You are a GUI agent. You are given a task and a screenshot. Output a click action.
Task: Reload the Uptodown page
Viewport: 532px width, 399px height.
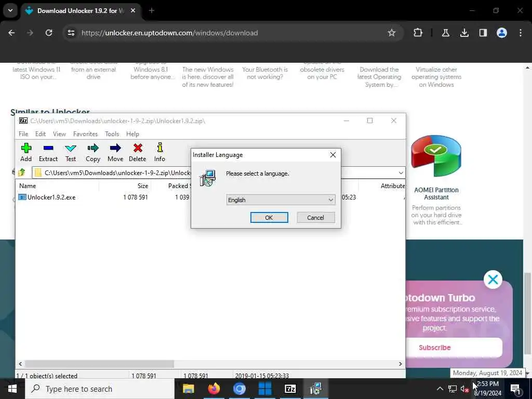[49, 33]
